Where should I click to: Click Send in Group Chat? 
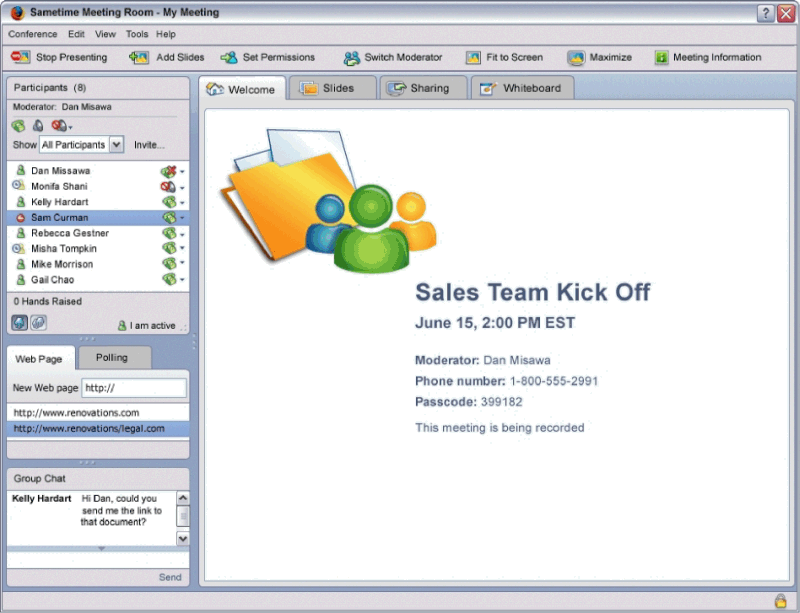coord(170,577)
